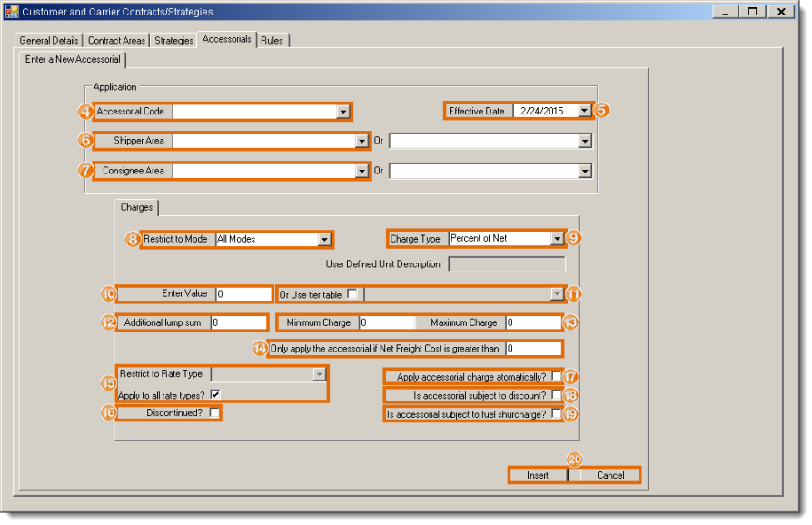
Task: Open the alternate Shipper Area dropdown after Or
Action: pos(585,141)
